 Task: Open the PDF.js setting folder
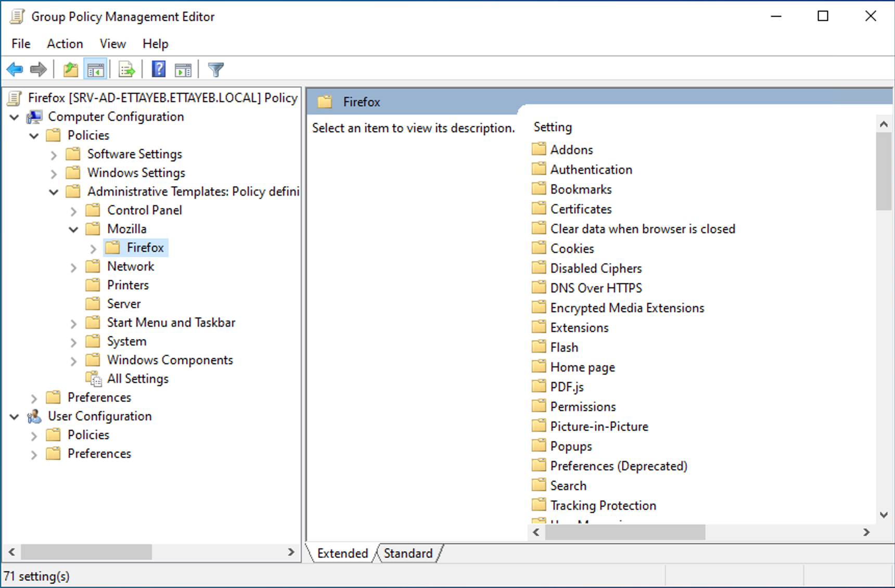(567, 387)
